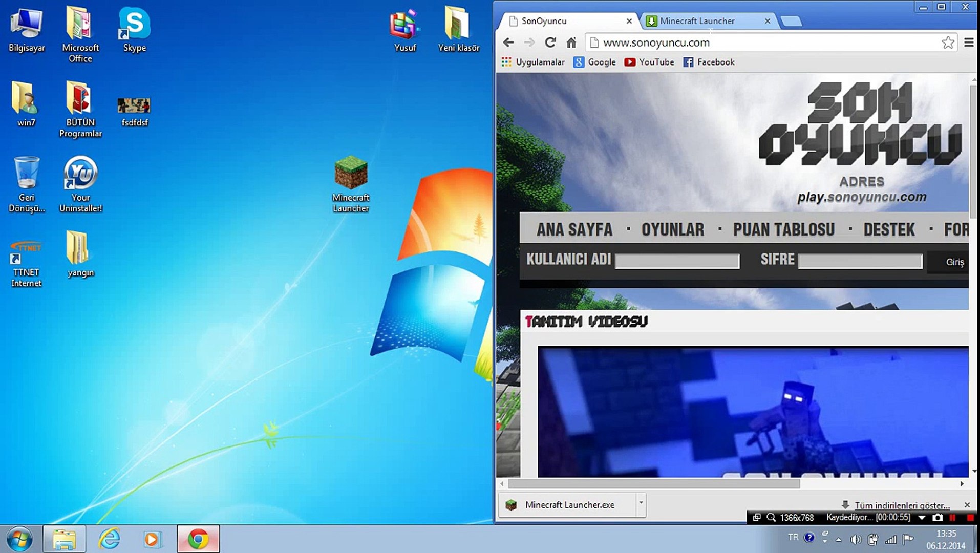Open Windows Media Player from taskbar

click(x=153, y=539)
